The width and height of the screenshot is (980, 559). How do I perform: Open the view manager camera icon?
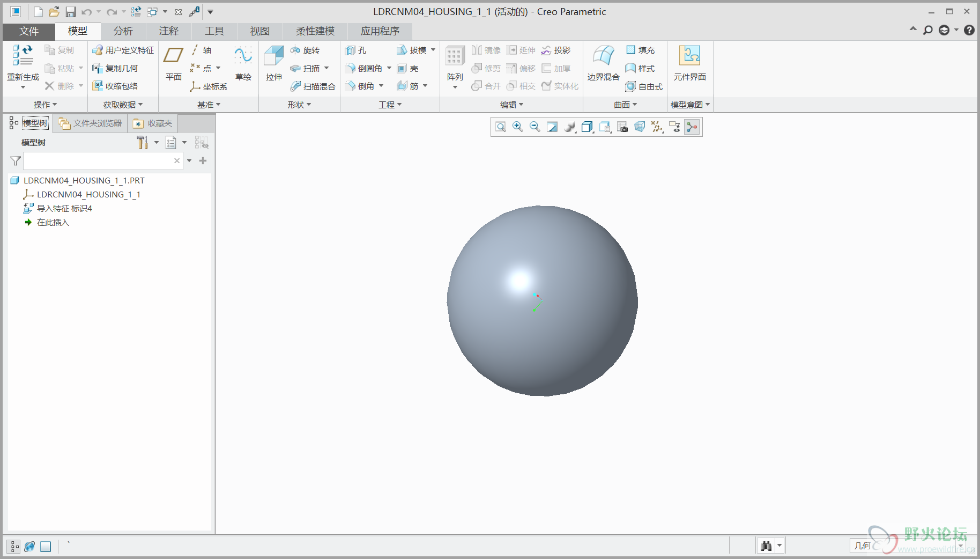(x=622, y=127)
